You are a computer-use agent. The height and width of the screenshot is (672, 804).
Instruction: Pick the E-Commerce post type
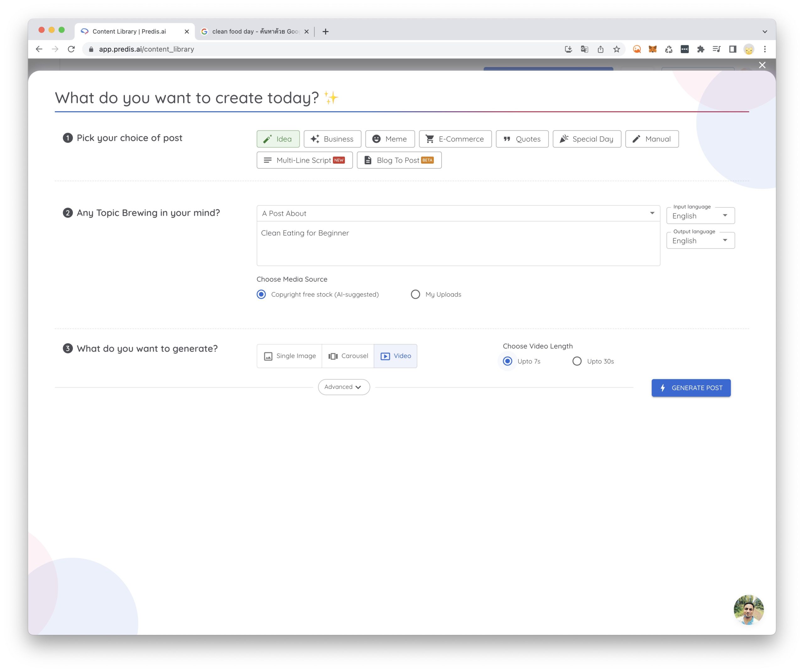coord(455,139)
